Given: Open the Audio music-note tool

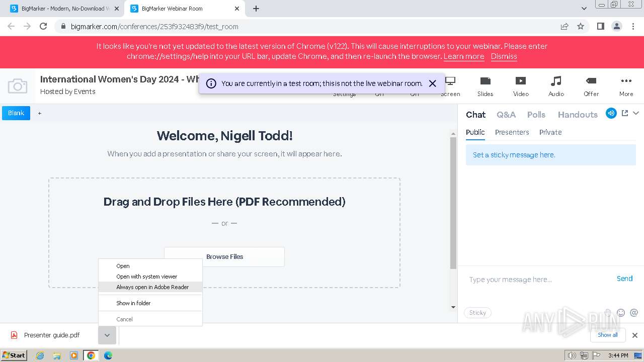Looking at the screenshot, I should (x=556, y=86).
